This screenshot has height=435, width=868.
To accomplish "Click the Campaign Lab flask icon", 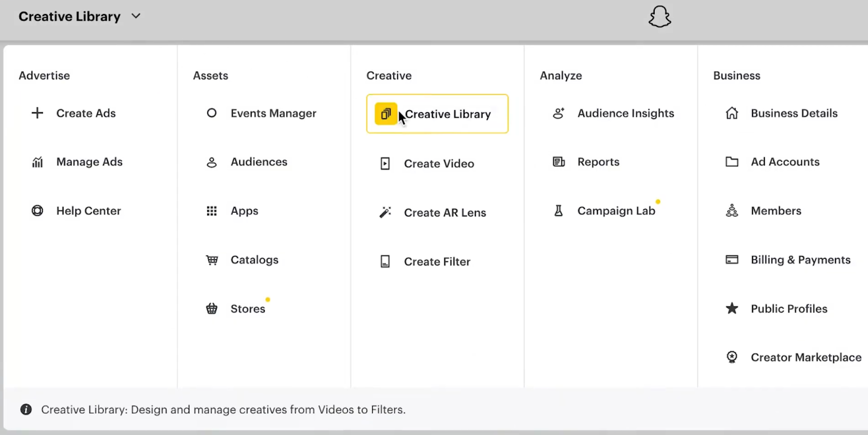I will click(558, 211).
